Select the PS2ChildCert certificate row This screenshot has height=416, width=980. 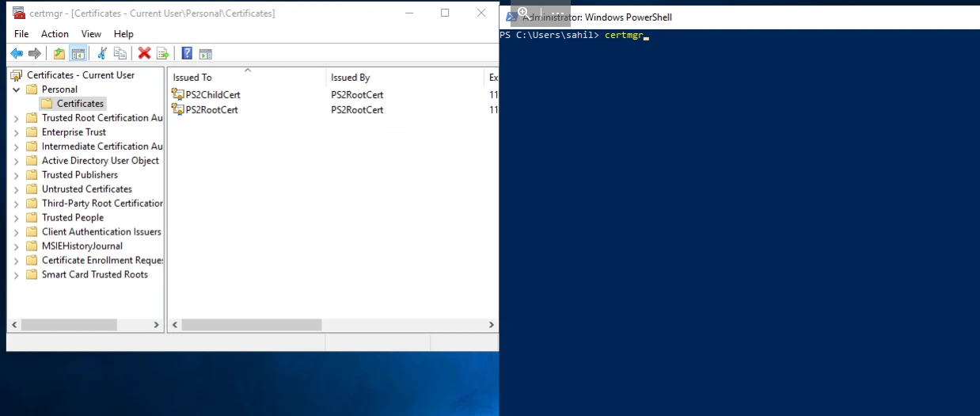tap(334, 94)
